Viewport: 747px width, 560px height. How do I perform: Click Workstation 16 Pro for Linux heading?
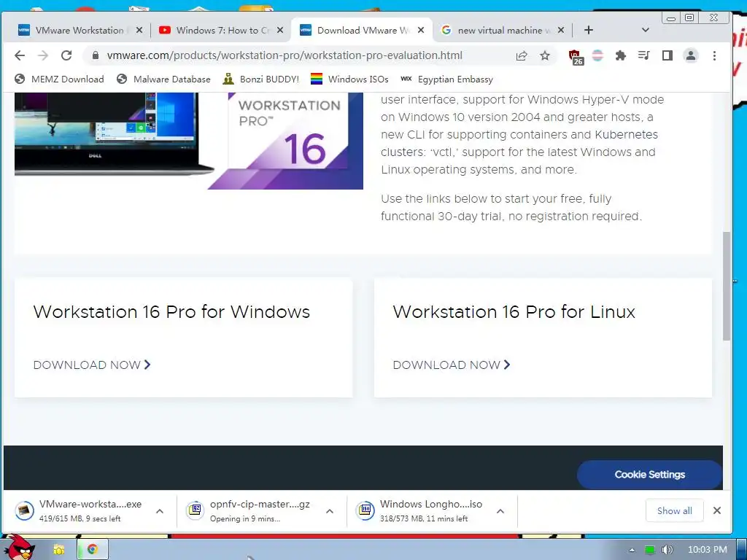tap(514, 312)
